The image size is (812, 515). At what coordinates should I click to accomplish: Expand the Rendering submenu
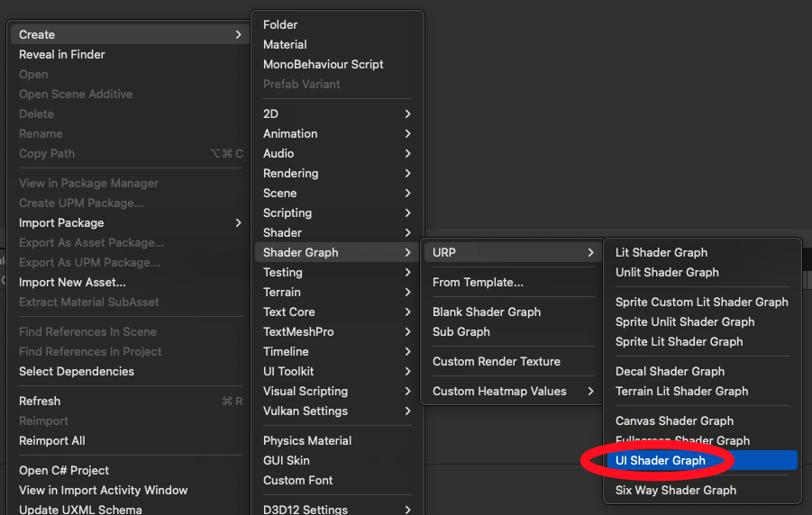coord(337,174)
